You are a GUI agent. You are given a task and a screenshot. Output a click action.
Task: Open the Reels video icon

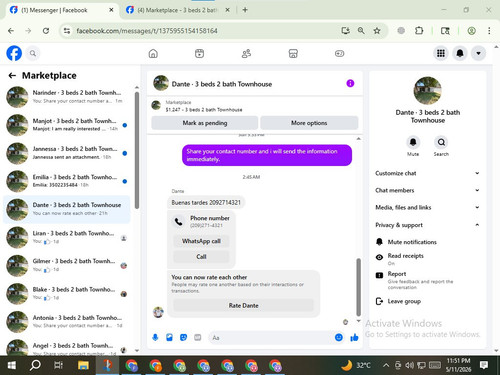click(x=199, y=53)
